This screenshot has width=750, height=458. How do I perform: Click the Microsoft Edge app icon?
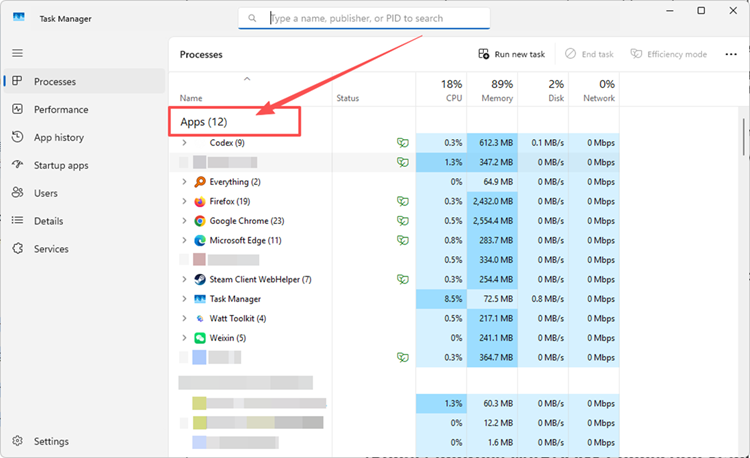[x=200, y=240]
